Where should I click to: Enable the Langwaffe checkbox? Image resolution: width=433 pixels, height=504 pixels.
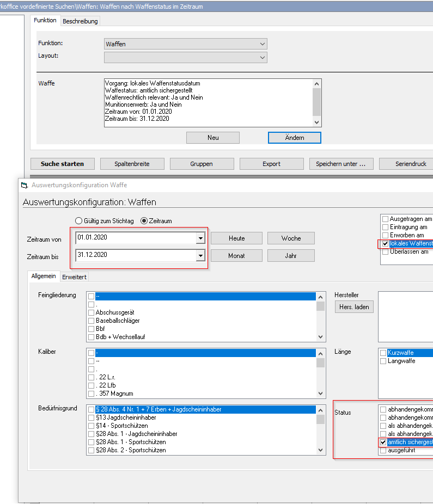click(x=385, y=361)
